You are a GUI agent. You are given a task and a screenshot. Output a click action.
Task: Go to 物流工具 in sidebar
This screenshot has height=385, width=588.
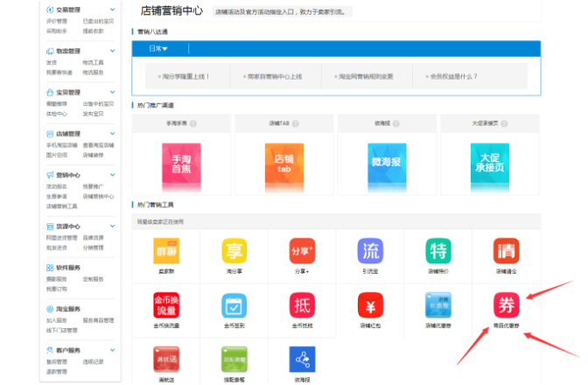click(93, 63)
